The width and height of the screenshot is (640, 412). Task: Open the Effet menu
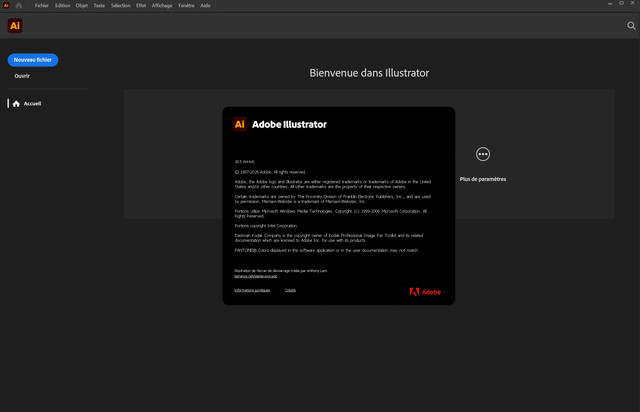141,5
